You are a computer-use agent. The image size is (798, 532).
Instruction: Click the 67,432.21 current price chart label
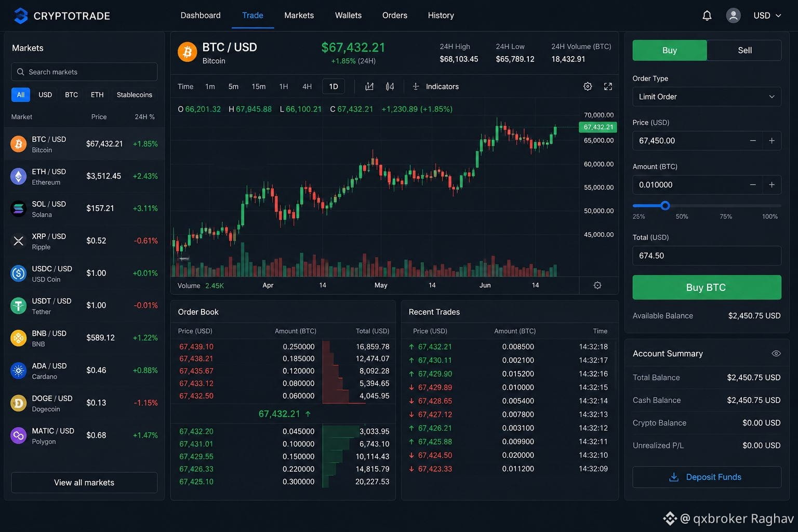(598, 127)
